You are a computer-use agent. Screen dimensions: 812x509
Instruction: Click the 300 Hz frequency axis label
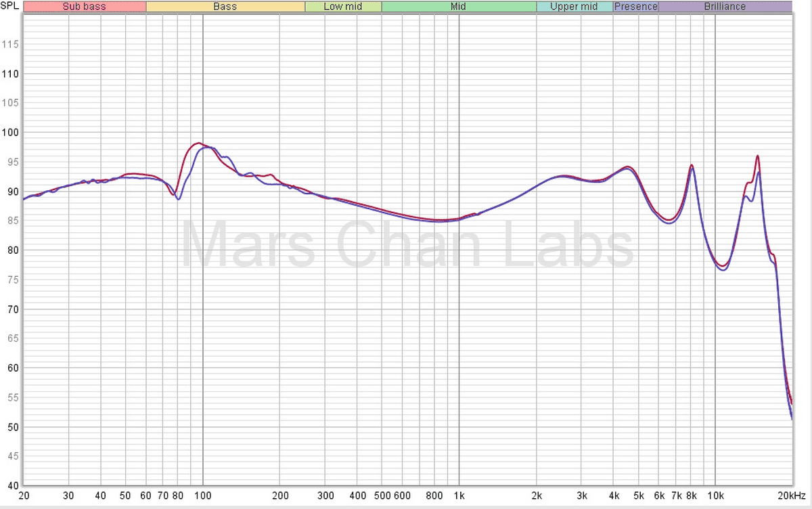[325, 495]
